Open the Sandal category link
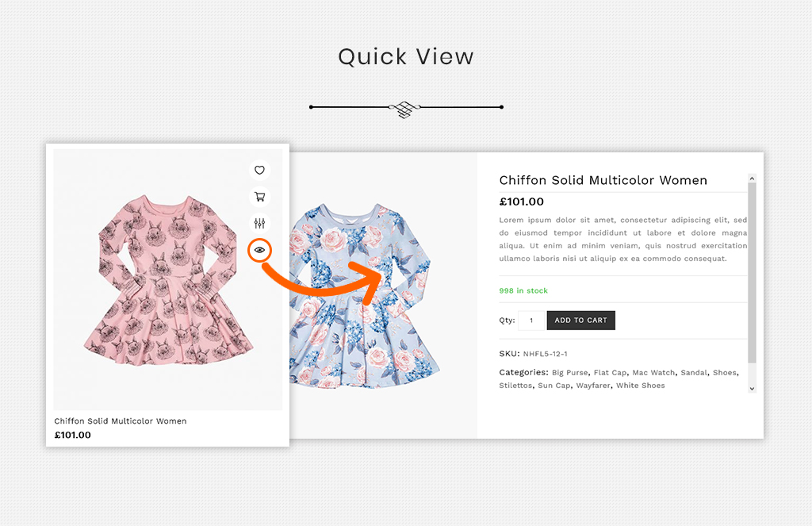812x526 pixels. pyautogui.click(x=694, y=373)
